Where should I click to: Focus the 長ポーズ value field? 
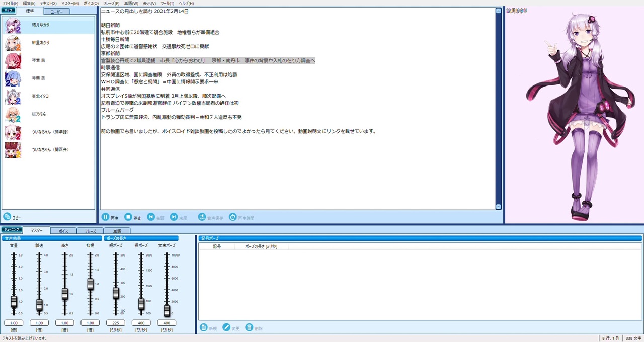141,323
